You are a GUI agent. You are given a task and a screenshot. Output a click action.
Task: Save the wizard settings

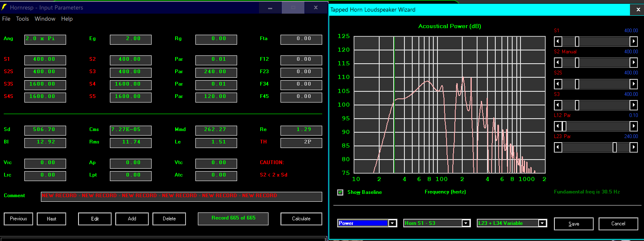(574, 224)
